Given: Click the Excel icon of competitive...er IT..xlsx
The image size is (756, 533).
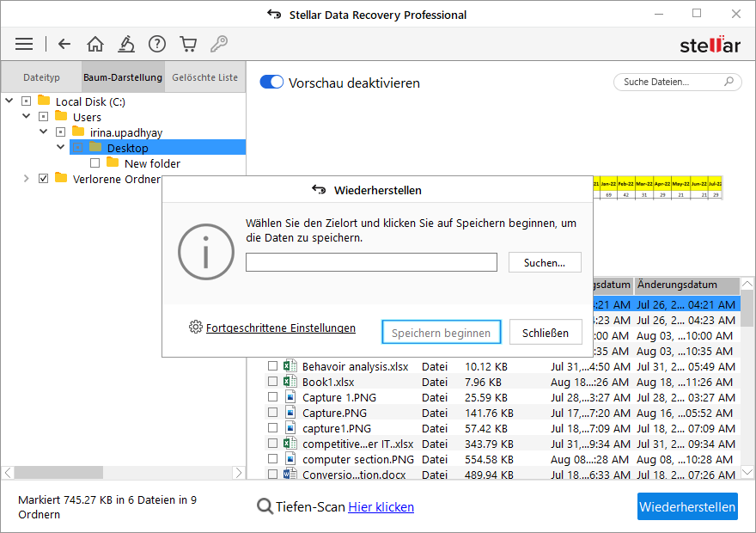Looking at the screenshot, I should click(290, 444).
